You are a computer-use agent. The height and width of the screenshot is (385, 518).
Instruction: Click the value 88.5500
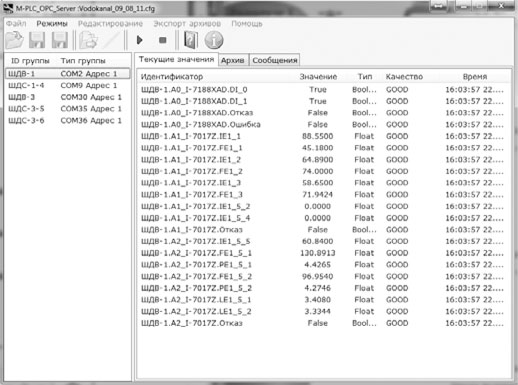tap(318, 136)
